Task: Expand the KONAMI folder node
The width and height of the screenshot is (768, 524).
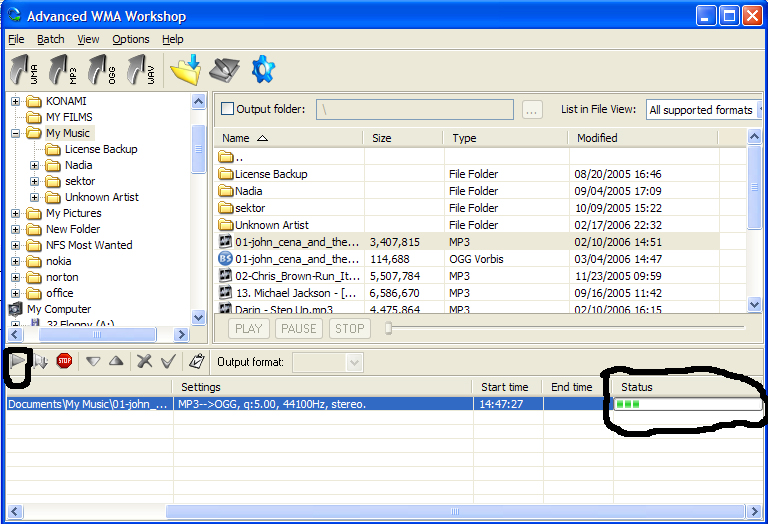Action: (x=16, y=101)
